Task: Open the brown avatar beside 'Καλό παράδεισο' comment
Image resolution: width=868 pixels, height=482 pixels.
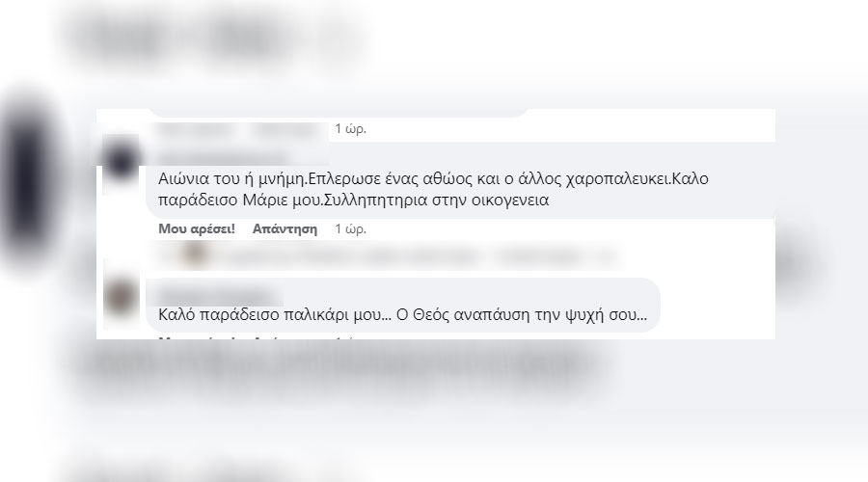Action: point(121,299)
